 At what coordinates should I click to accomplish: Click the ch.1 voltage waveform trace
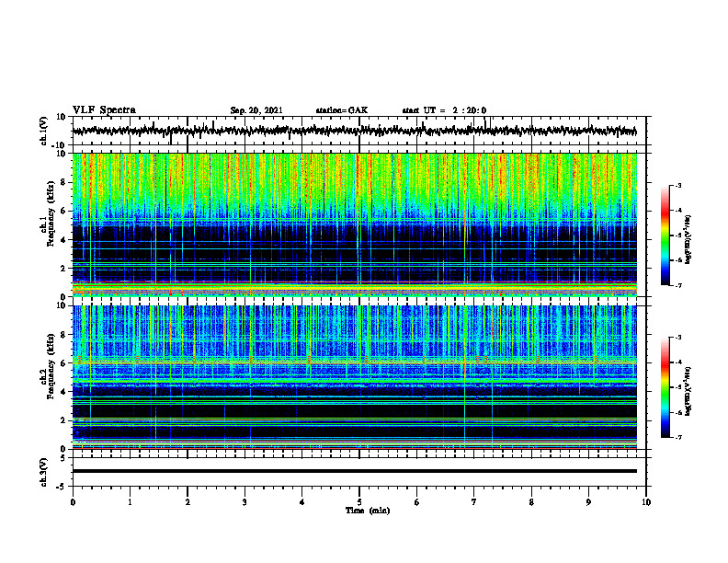coord(354,131)
